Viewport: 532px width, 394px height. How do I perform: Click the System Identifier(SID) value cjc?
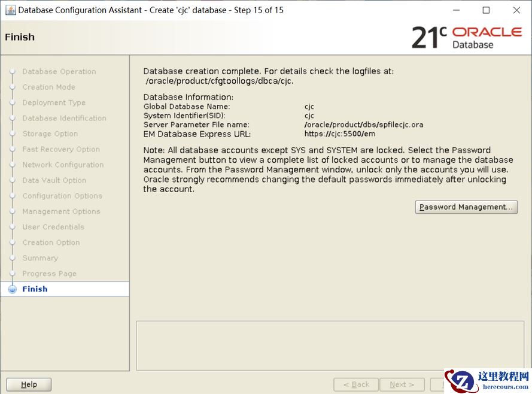pos(309,116)
